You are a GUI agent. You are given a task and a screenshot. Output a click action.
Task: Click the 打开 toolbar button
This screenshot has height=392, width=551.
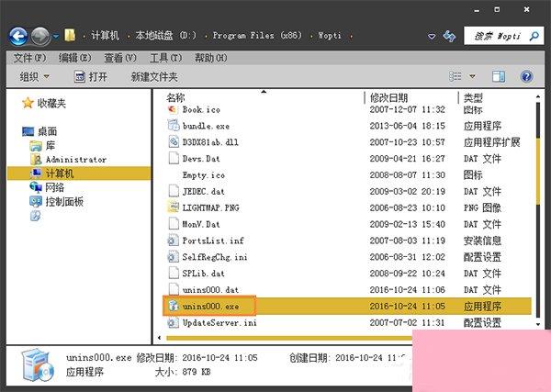(91, 76)
